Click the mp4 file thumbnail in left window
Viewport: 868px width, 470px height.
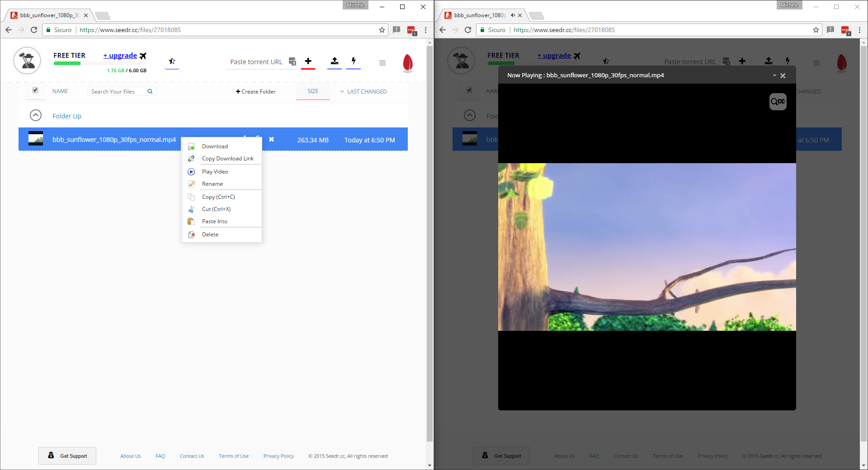[x=36, y=138]
